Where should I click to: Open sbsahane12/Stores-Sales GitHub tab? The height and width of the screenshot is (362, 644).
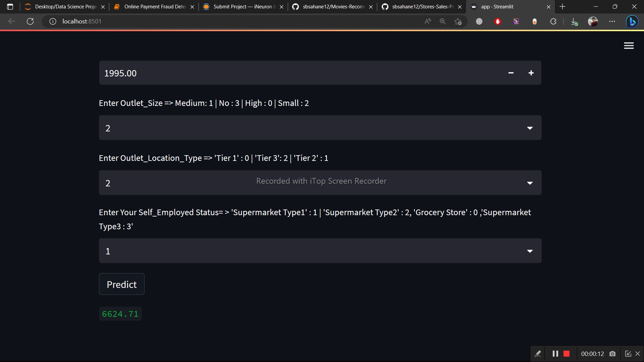[x=422, y=7]
